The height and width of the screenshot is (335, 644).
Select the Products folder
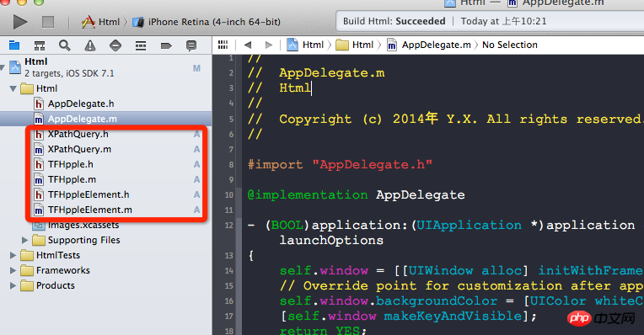click(x=48, y=285)
